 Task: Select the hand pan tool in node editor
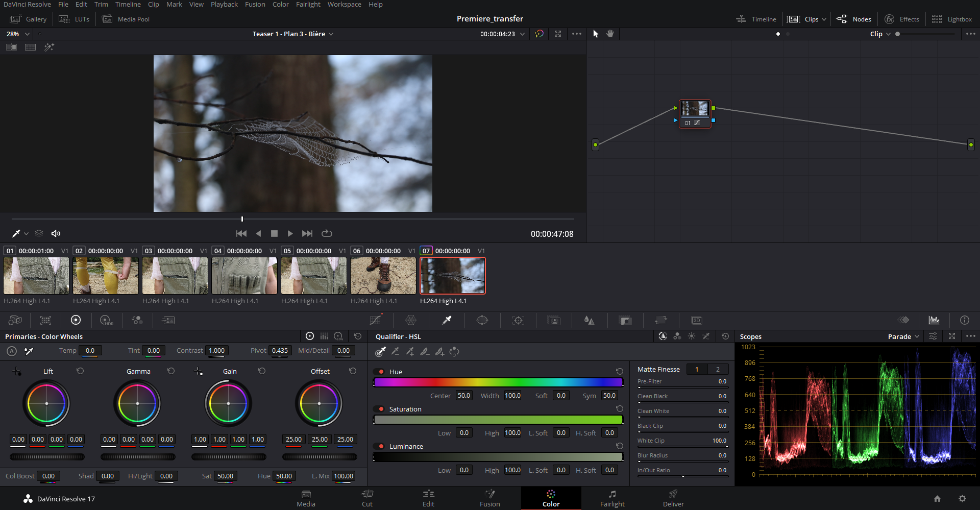610,34
